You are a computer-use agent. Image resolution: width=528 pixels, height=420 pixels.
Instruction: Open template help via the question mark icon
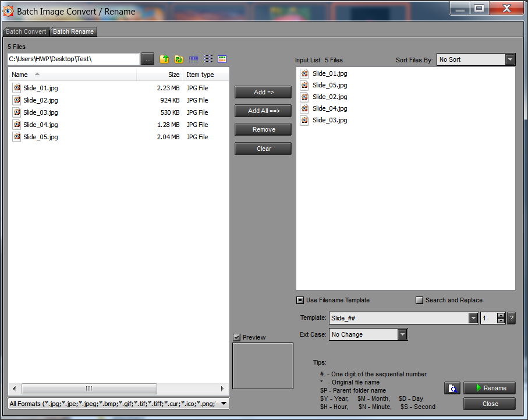point(511,318)
